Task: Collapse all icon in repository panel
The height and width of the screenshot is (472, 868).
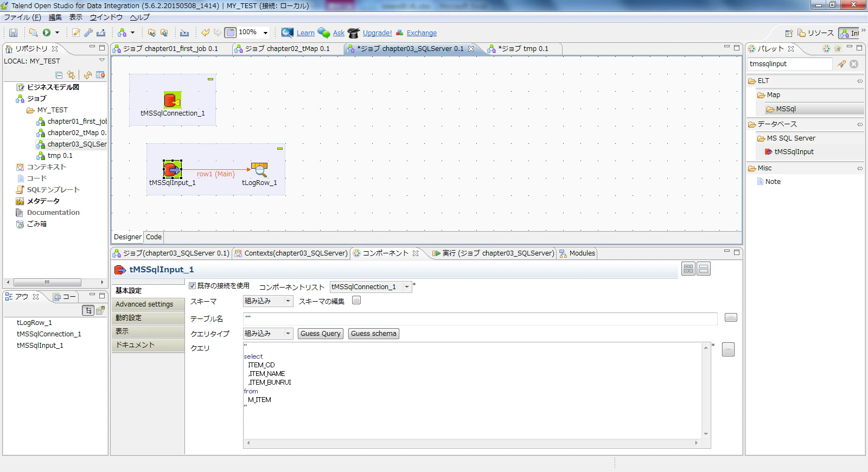Action: (x=59, y=75)
